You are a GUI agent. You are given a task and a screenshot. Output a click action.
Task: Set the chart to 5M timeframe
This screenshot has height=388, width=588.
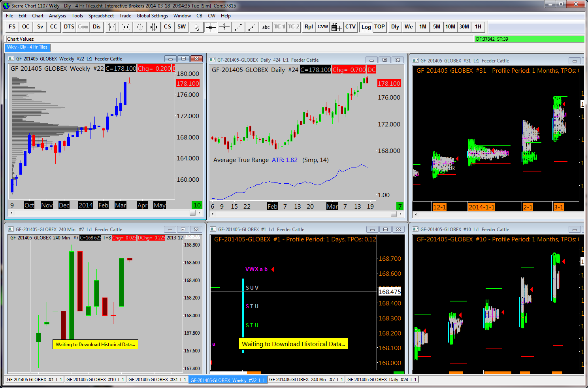pyautogui.click(x=437, y=27)
